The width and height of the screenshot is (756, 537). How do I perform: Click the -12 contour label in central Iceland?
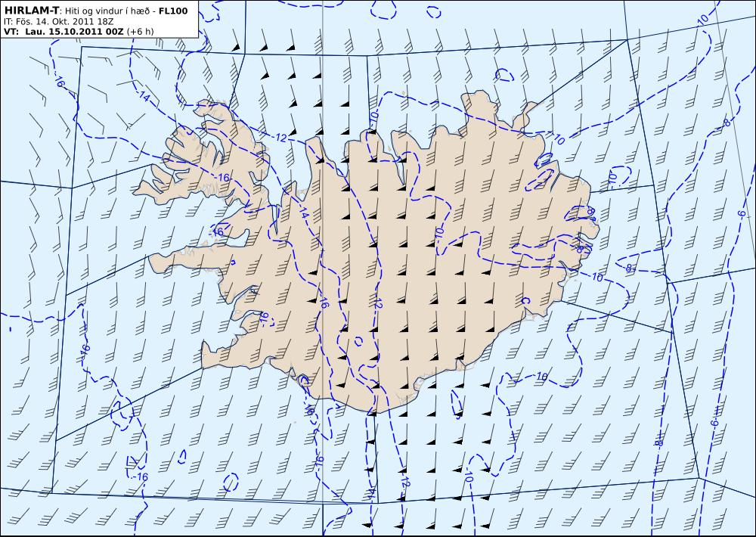coord(377,304)
